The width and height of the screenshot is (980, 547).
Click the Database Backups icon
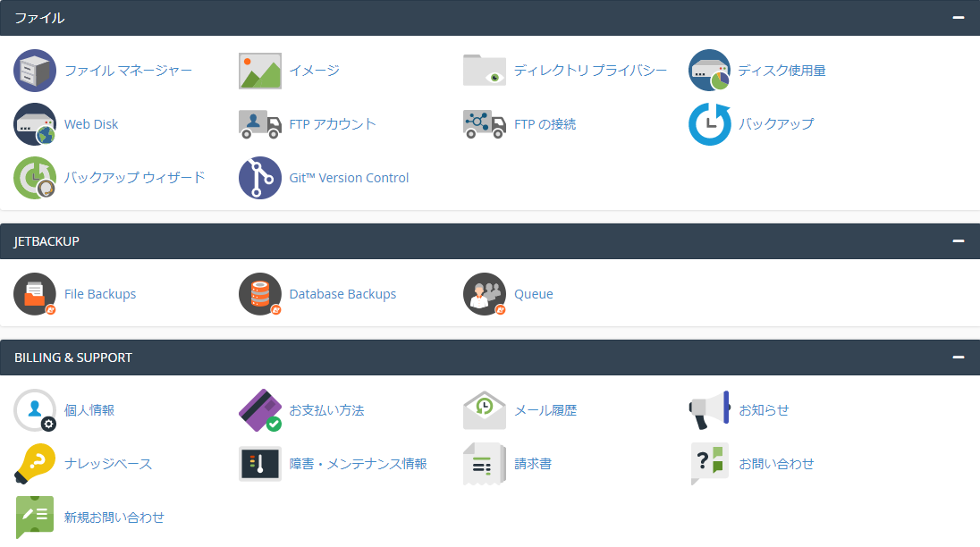pos(260,294)
